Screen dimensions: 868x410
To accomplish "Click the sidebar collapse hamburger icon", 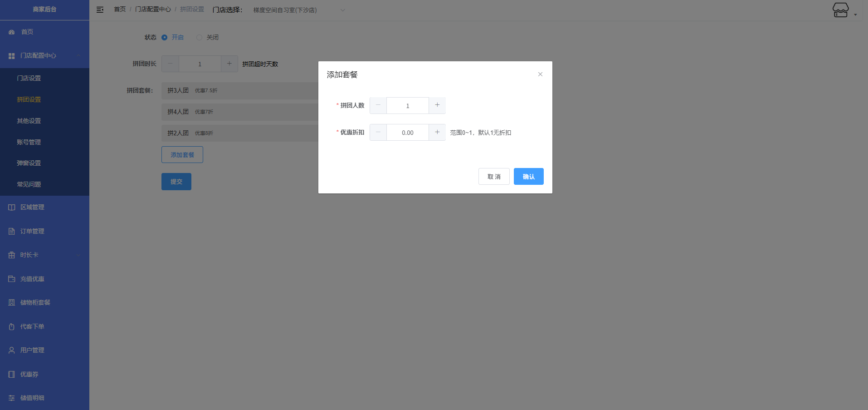I will pyautogui.click(x=100, y=10).
